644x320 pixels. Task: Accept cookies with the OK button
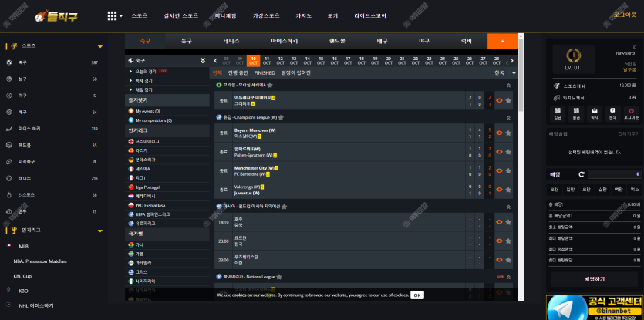pyautogui.click(x=416, y=295)
